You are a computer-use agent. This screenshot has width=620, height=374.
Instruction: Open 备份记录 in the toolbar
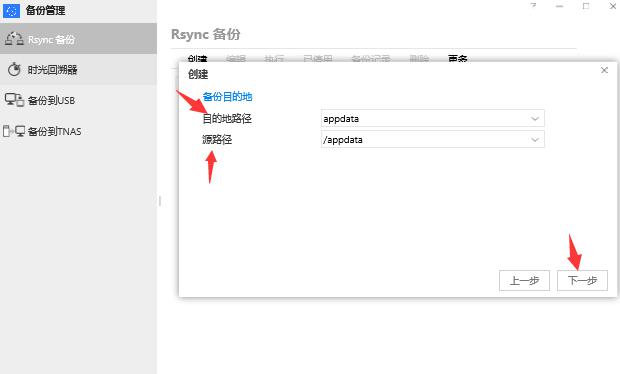coord(370,59)
